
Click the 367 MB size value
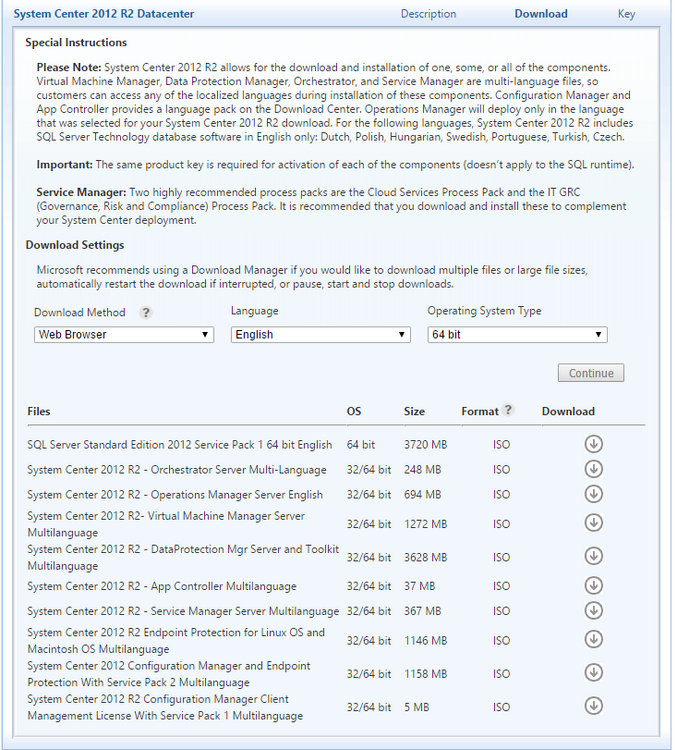click(x=422, y=611)
